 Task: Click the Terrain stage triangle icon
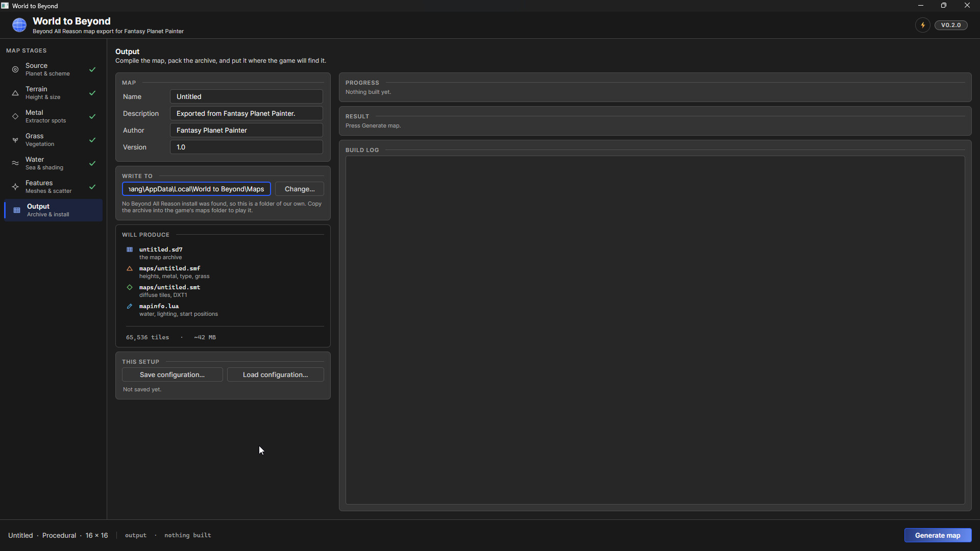click(15, 93)
